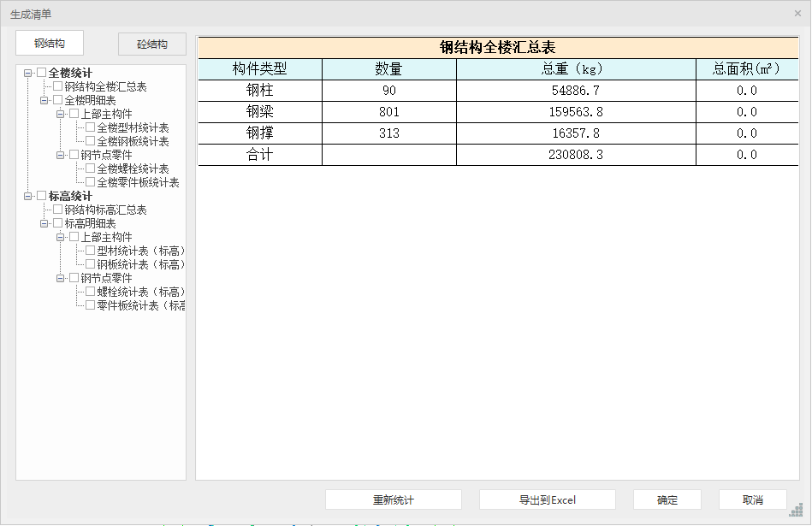The height and width of the screenshot is (526, 812).
Task: Collapse the 标高统计 tree node
Action: [28, 196]
